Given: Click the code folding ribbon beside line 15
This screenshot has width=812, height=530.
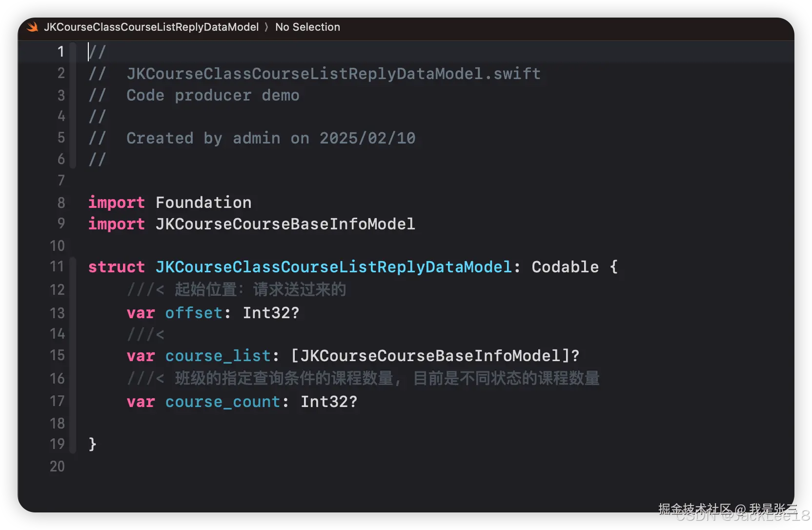Looking at the screenshot, I should point(73,355).
